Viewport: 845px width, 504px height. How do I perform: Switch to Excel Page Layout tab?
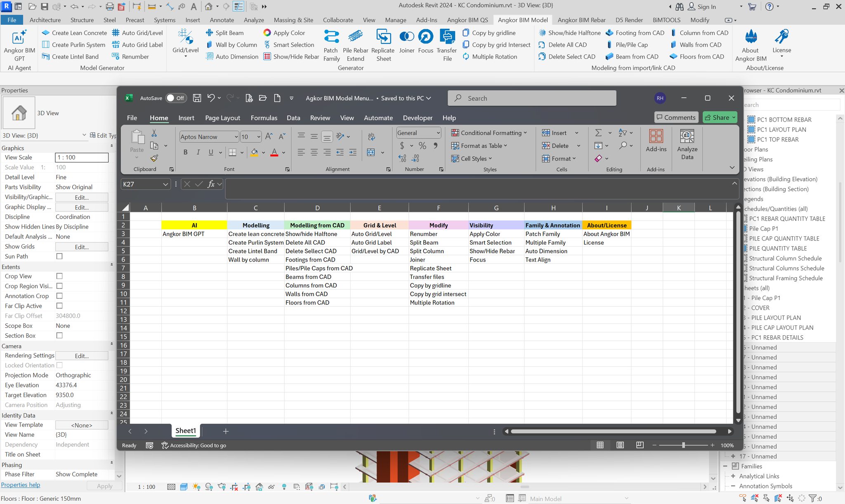(222, 118)
